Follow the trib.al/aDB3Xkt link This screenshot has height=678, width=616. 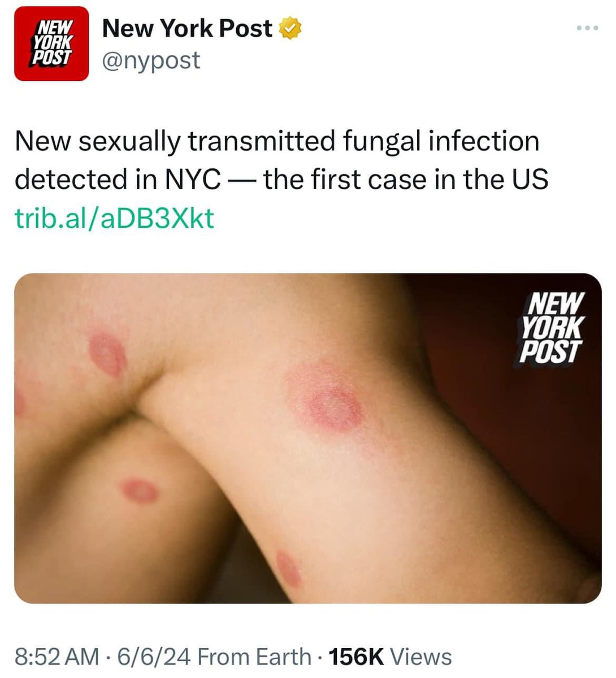[x=115, y=218]
